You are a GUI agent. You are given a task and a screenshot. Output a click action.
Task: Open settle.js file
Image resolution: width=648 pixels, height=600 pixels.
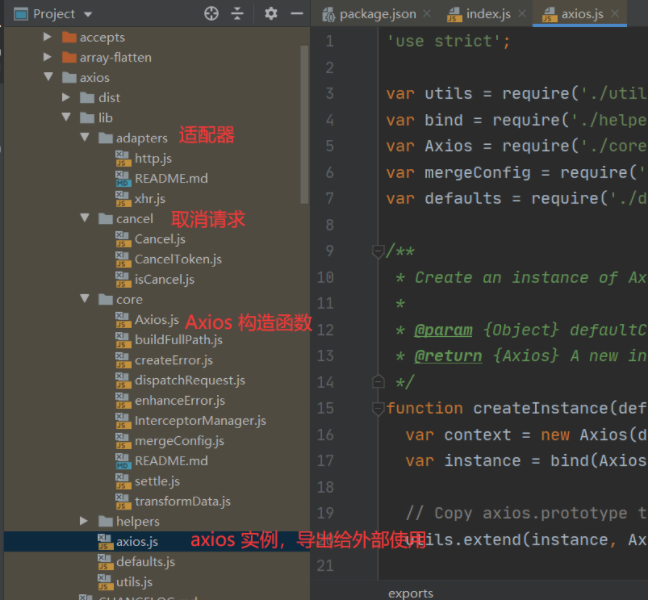tap(157, 481)
